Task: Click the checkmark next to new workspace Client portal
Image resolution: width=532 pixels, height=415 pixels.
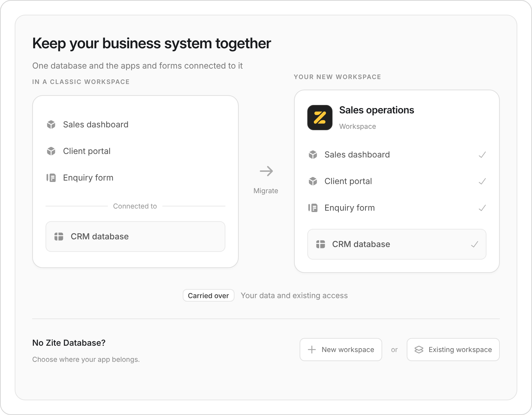Action: [x=482, y=181]
